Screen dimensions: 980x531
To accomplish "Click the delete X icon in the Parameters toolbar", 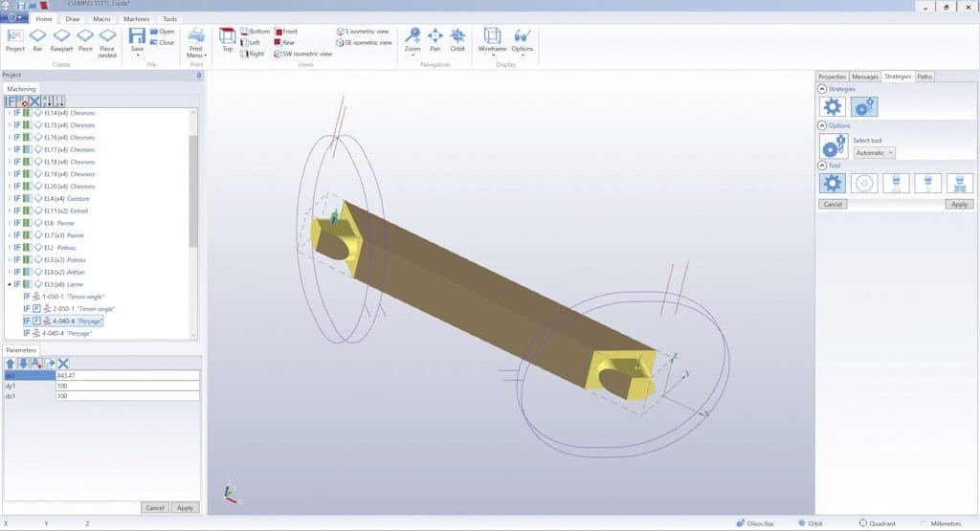I will [x=63, y=363].
